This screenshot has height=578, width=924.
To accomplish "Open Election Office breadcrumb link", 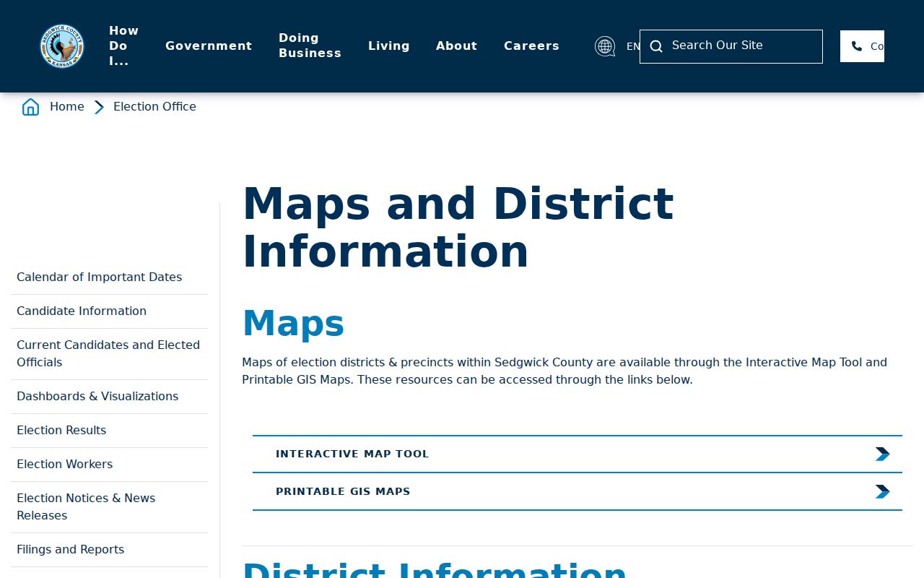I will (154, 106).
